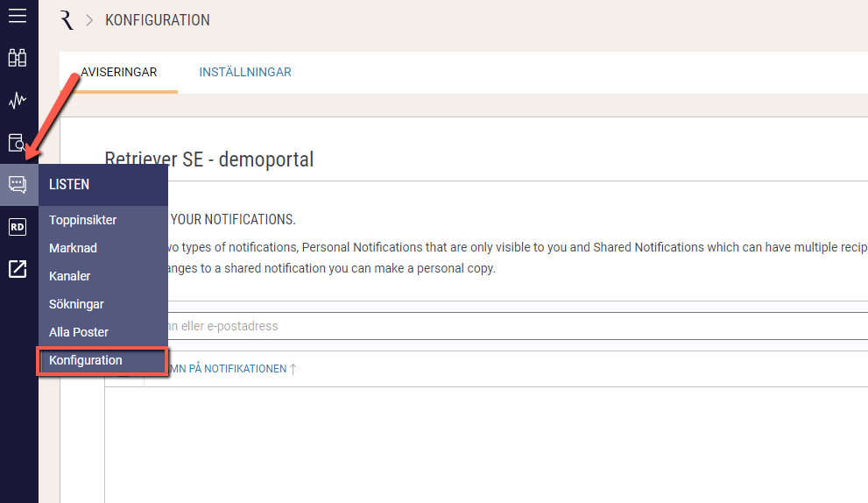The width and height of the screenshot is (868, 503).
Task: Click the Listen chat bubble icon
Action: click(x=18, y=185)
